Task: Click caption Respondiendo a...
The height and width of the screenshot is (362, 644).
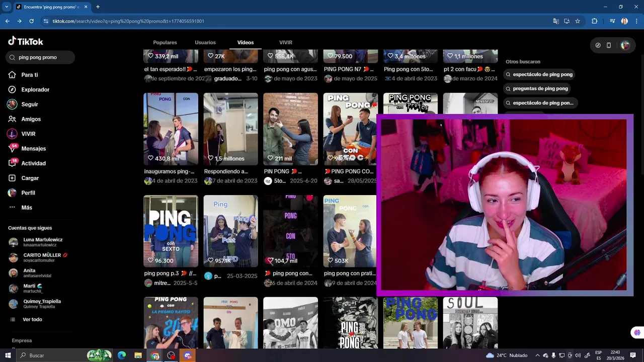Action: pyautogui.click(x=226, y=171)
